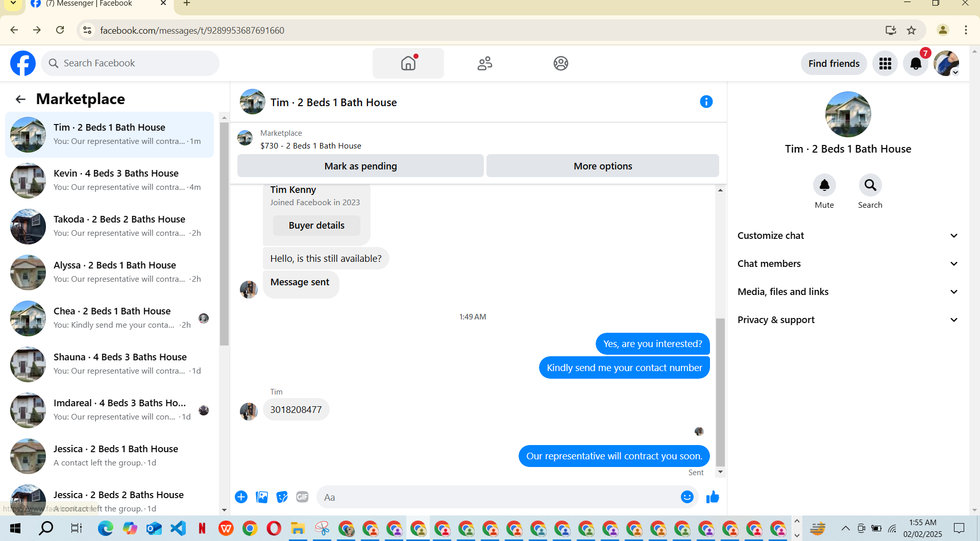Open Tim's house thumbnail in right panel
980x541 pixels.
(848, 114)
